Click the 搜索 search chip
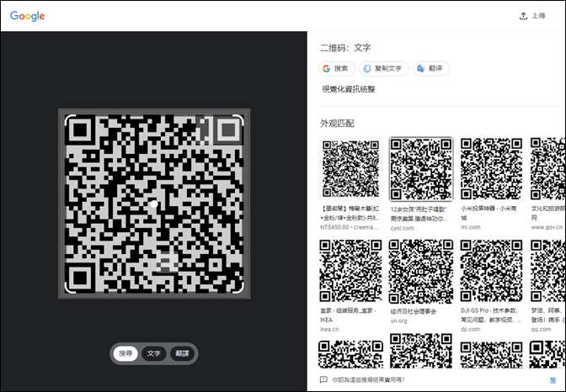 point(336,68)
